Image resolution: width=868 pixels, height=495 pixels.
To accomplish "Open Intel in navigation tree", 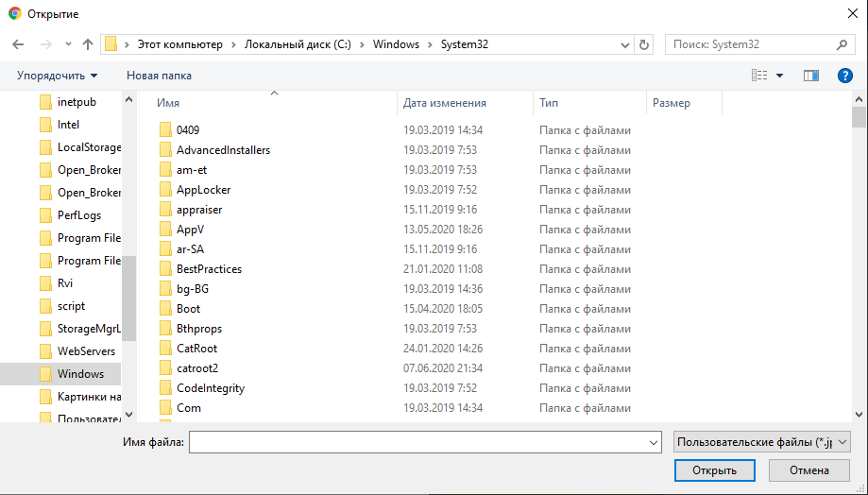I will pyautogui.click(x=68, y=125).
